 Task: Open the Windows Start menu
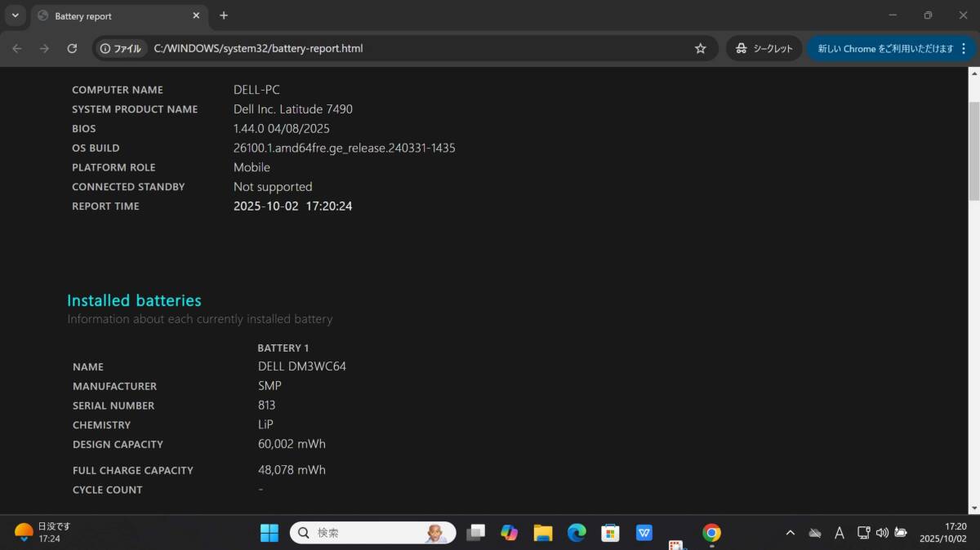(x=269, y=533)
